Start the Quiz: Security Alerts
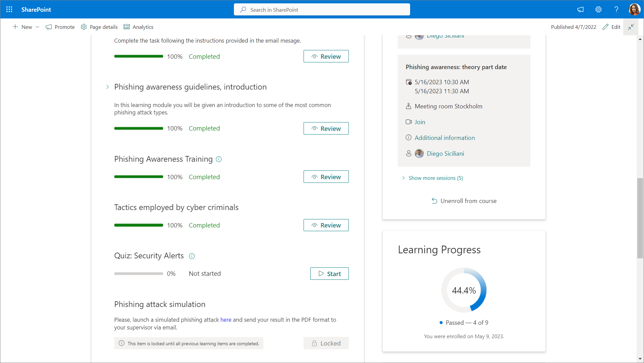Image resolution: width=644 pixels, height=363 pixels. click(329, 274)
